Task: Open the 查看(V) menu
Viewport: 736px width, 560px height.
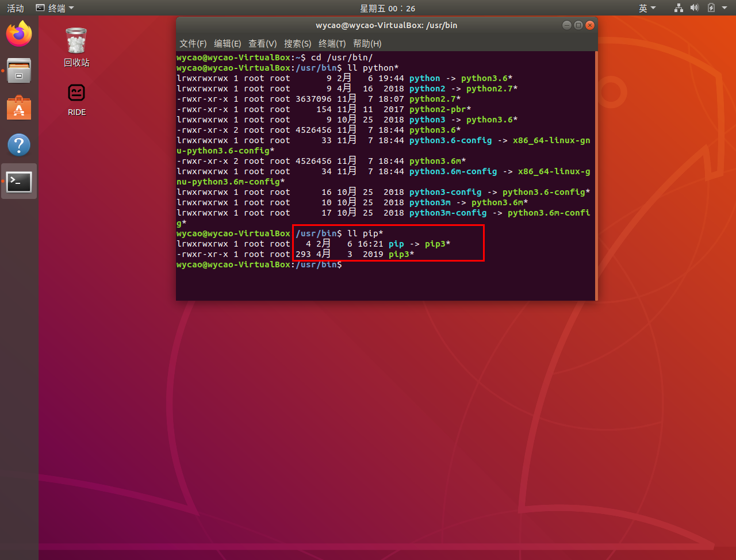Action: [262, 44]
